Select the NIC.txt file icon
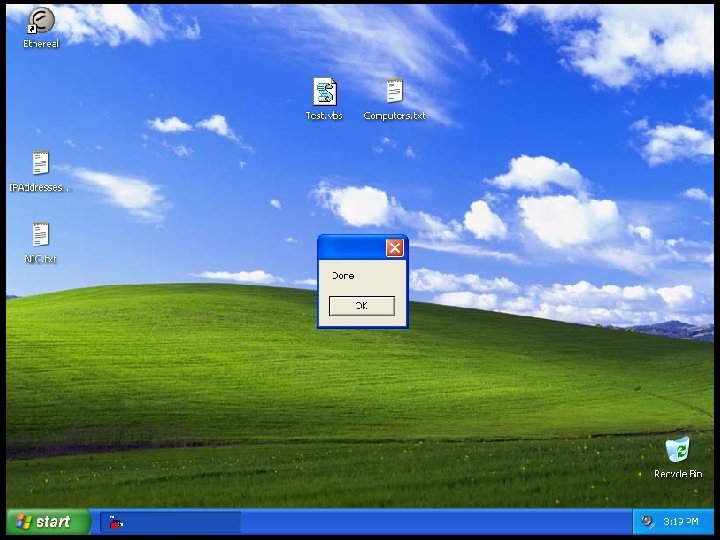 click(x=40, y=235)
